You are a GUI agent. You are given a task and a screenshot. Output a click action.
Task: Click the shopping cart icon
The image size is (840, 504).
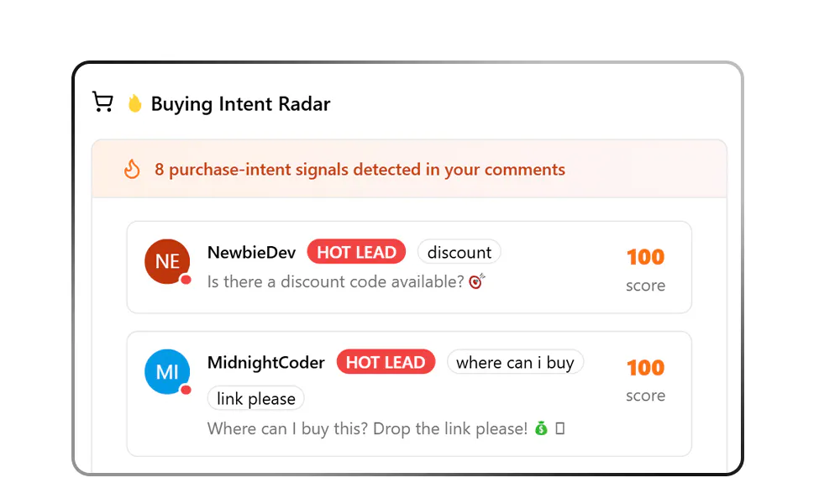[102, 102]
